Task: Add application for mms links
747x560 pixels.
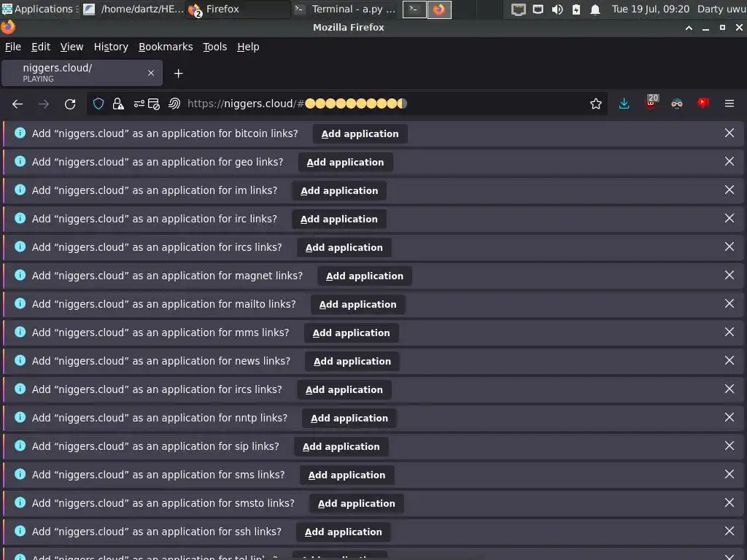Action: pos(351,332)
